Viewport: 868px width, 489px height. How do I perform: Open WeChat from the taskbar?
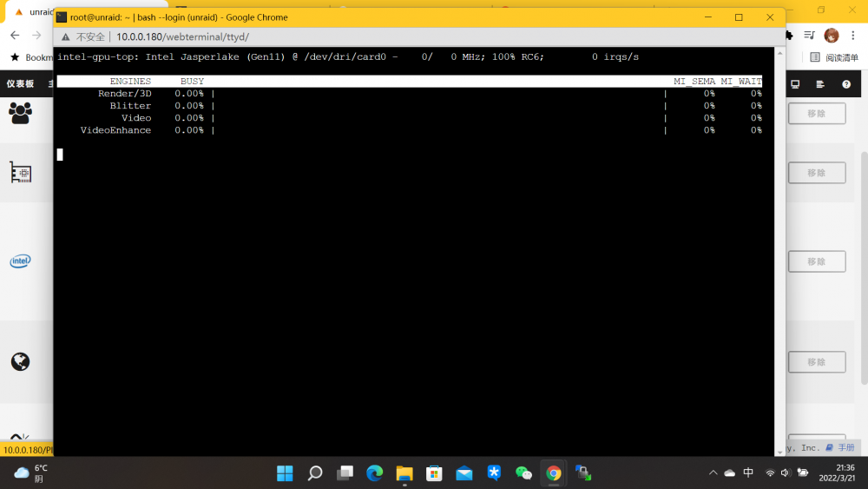point(523,473)
